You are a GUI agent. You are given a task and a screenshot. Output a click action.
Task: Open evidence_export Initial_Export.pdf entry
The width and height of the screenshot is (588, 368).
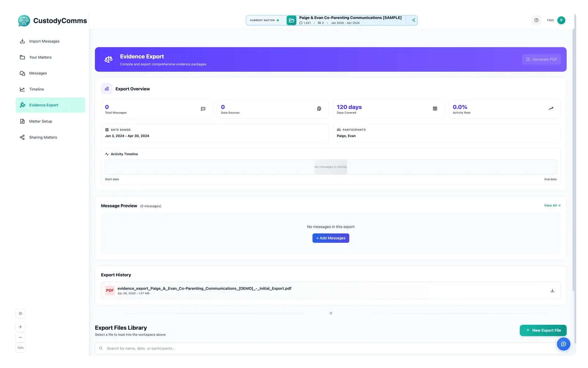pyautogui.click(x=331, y=291)
